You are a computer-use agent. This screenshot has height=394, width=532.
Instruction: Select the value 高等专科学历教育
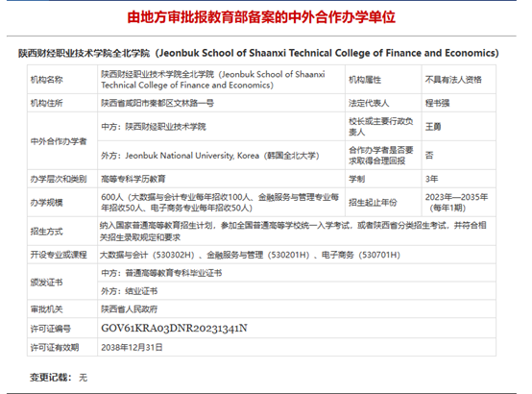point(133,179)
